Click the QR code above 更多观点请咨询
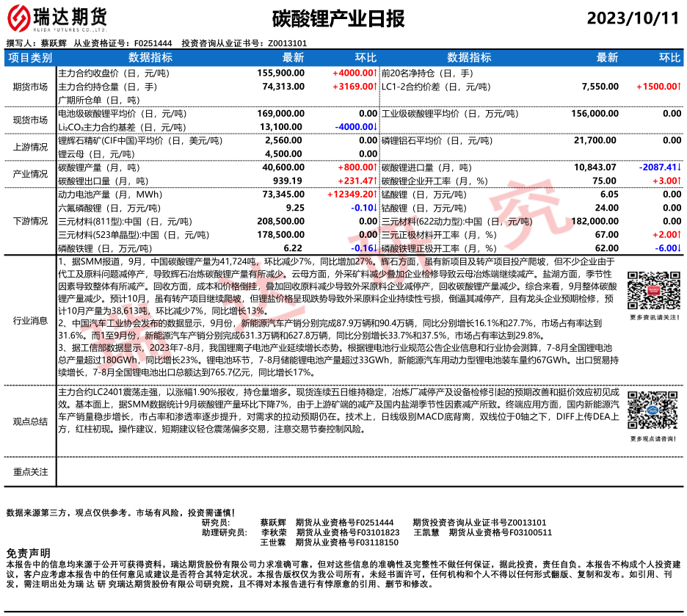Viewport: 687px width, 616px height. tap(650, 413)
